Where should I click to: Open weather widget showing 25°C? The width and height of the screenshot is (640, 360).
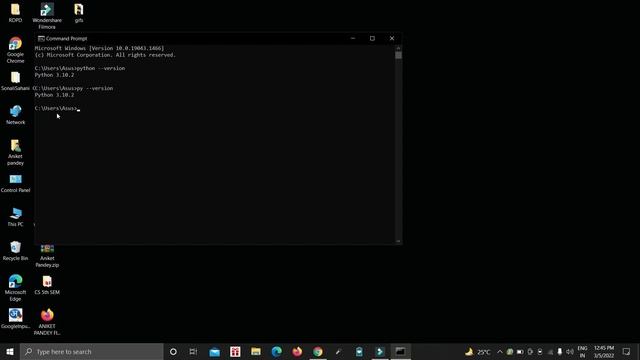click(478, 351)
